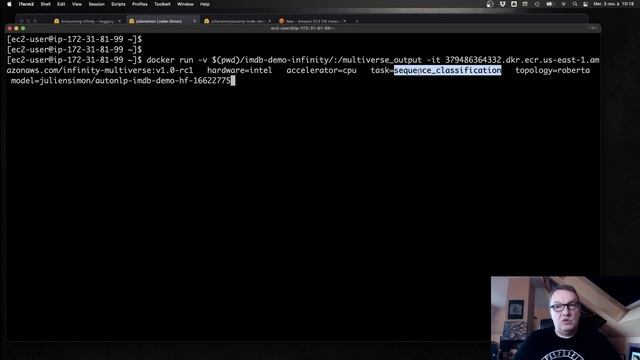The height and width of the screenshot is (360, 640).
Task: Click the model=juliensimon/autonlp-imdb-demo-hf argument
Action: tap(121, 80)
